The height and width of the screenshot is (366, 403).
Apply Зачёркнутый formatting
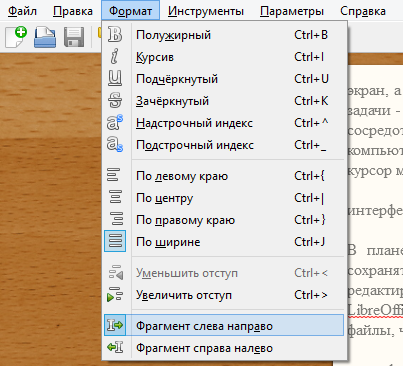click(x=224, y=101)
